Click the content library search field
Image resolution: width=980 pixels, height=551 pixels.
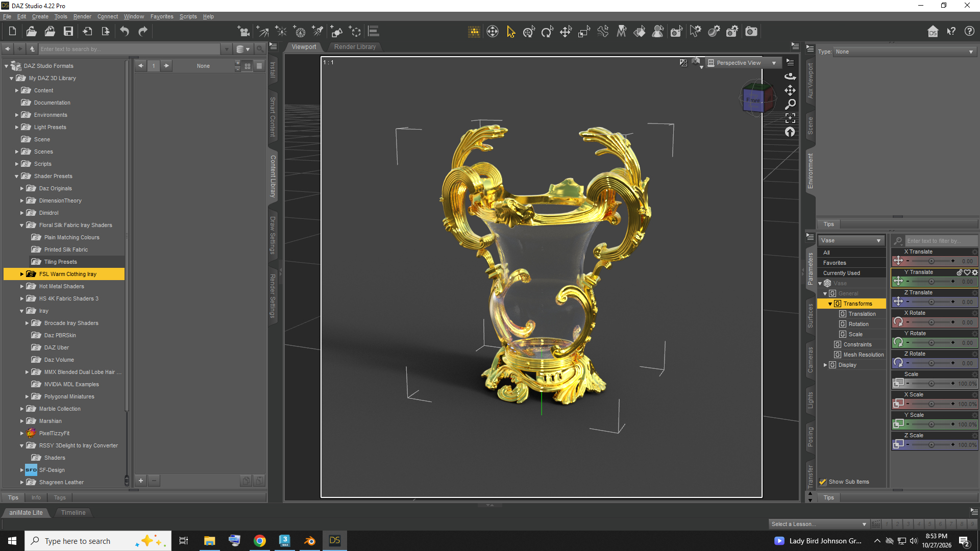point(129,49)
